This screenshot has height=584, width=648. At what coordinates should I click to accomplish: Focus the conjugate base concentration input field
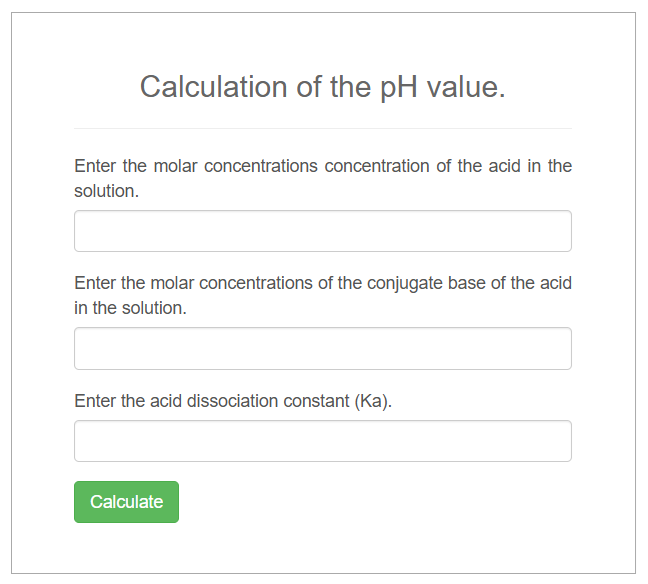click(322, 348)
